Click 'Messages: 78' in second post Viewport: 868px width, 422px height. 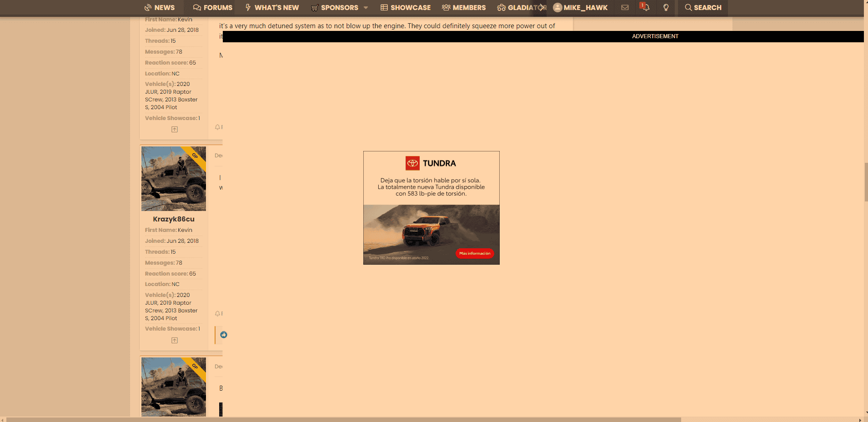click(x=164, y=263)
